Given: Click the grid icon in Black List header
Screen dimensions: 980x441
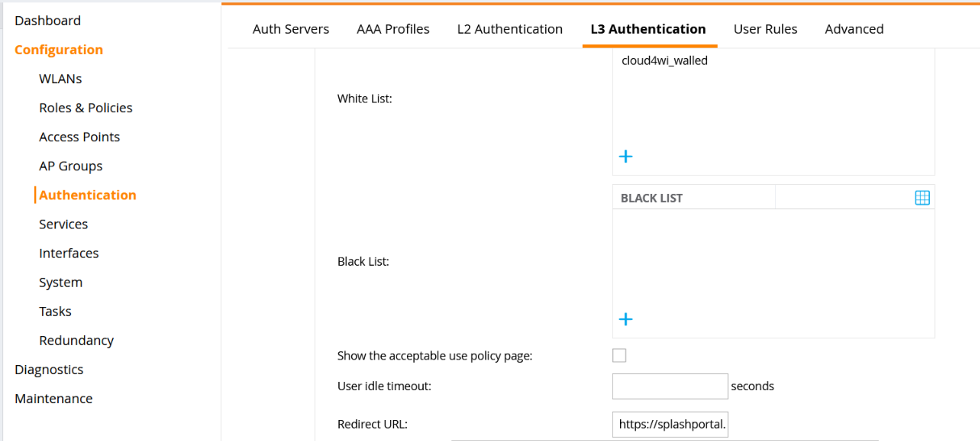Looking at the screenshot, I should (x=922, y=198).
